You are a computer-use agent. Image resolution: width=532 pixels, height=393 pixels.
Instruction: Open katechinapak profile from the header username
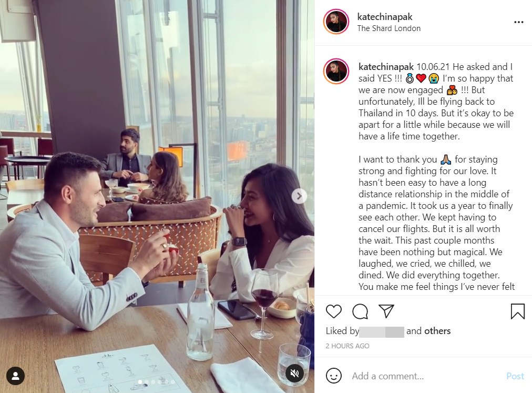point(385,17)
